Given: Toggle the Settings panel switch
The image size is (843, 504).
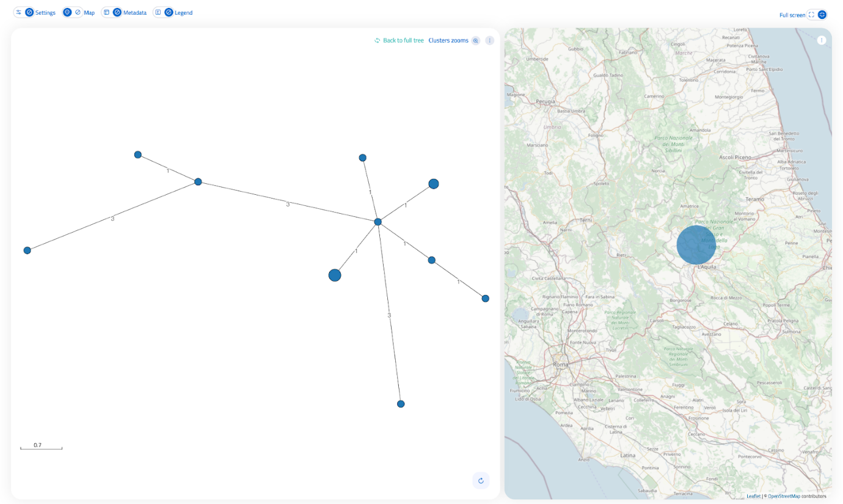Looking at the screenshot, I should [x=24, y=12].
